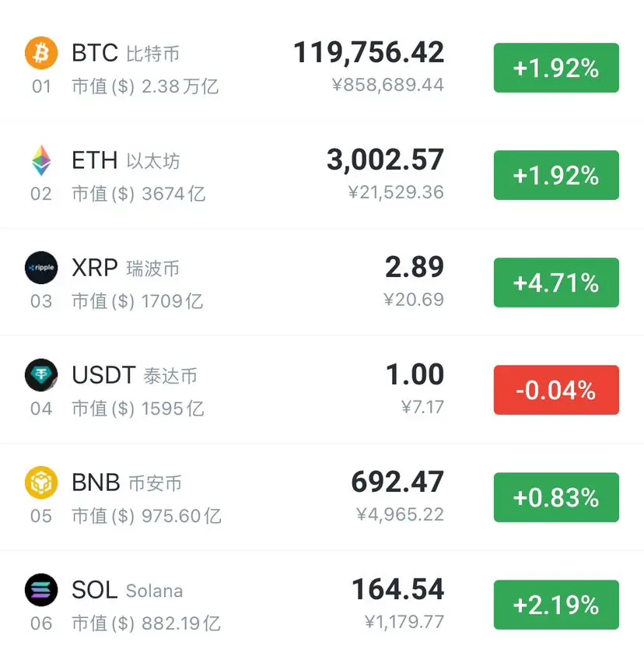The width and height of the screenshot is (644, 656).
Task: Open the BTC 比特币 coin name
Action: pyautogui.click(x=125, y=53)
